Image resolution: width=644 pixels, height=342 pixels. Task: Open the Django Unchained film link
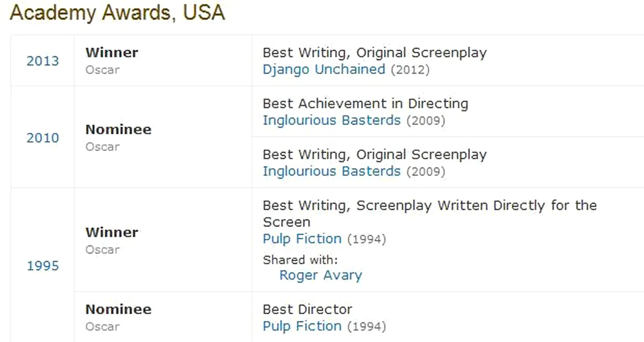324,69
